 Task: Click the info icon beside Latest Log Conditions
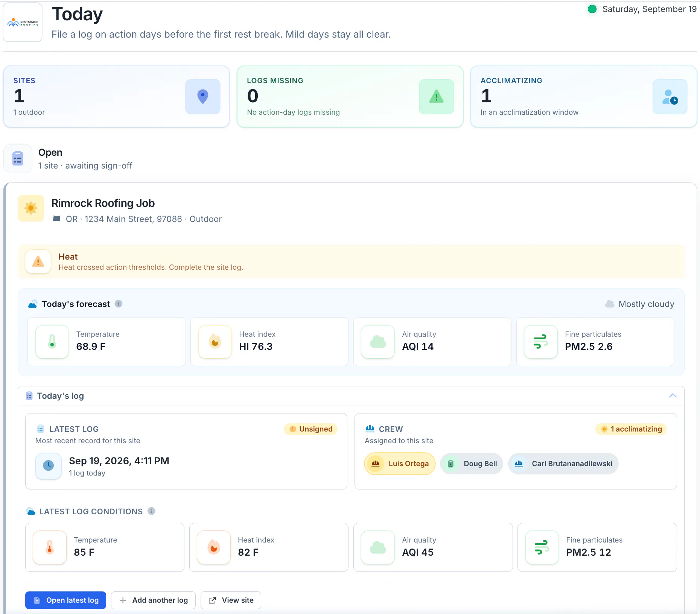(151, 511)
